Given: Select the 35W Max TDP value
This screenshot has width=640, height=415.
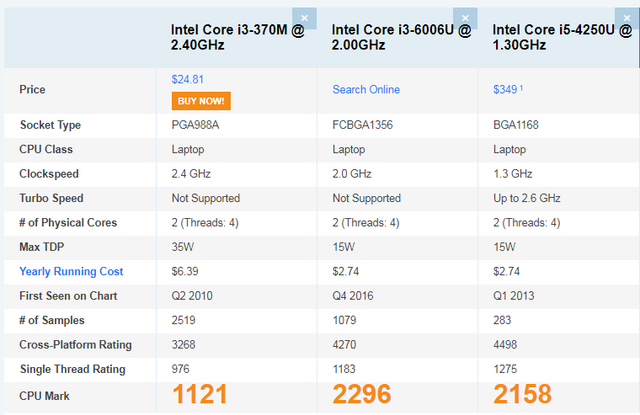Looking at the screenshot, I should point(182,247).
